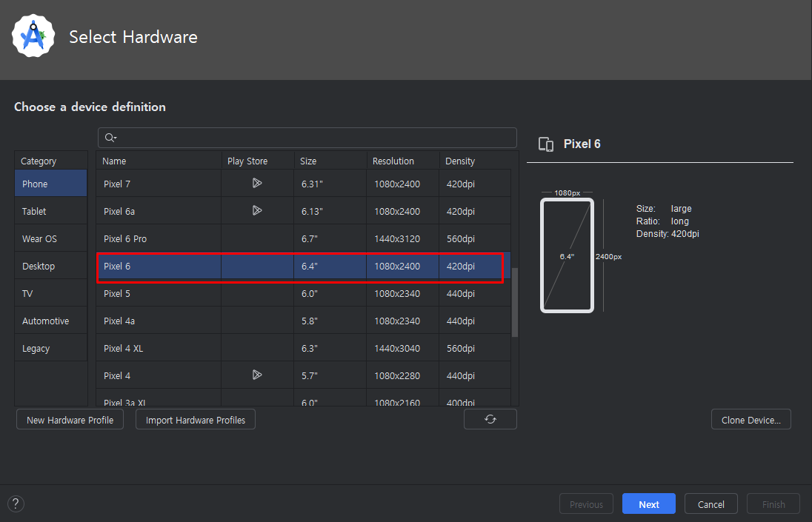
Task: Select the Wear OS category
Action: tap(50, 238)
